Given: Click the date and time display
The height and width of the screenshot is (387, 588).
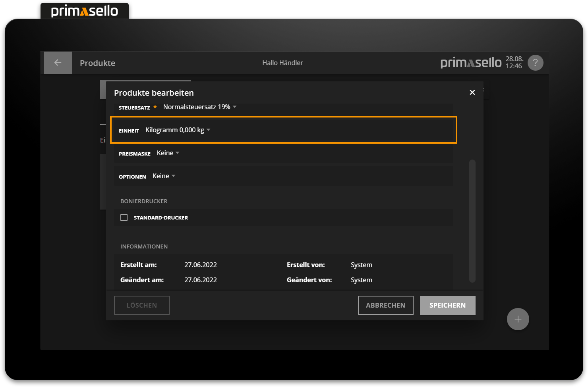Looking at the screenshot, I should pyautogui.click(x=514, y=63).
